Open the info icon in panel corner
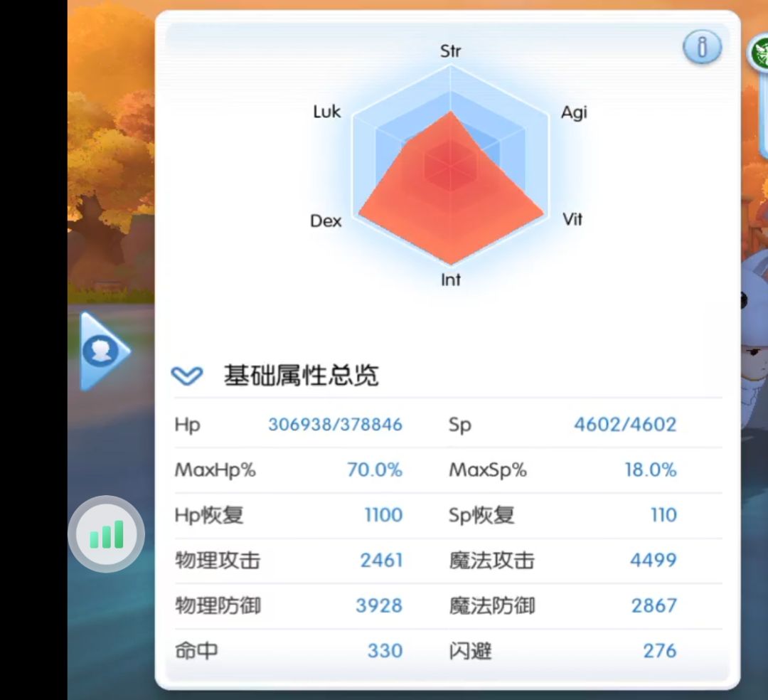 702,47
